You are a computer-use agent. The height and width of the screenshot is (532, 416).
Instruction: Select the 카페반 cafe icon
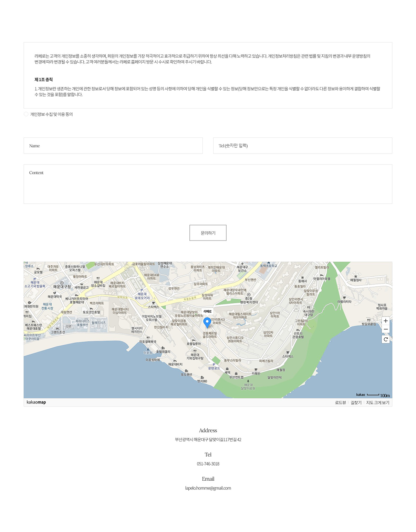pos(256,370)
